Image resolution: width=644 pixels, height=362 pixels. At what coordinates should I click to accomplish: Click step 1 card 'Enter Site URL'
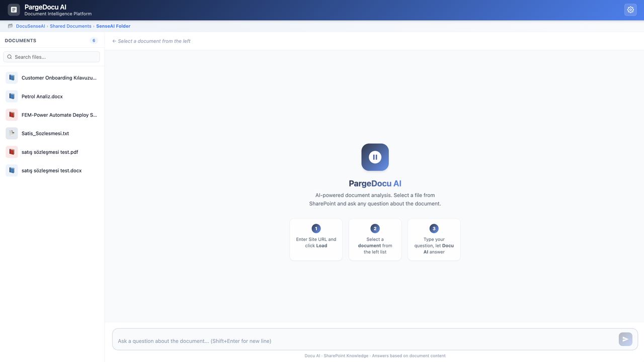(316, 239)
